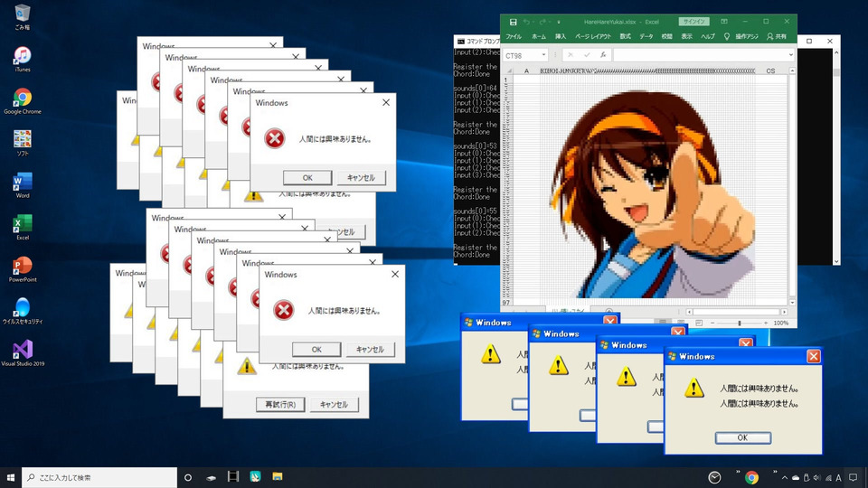Open the PowerPoint desktop shortcut

point(23,266)
